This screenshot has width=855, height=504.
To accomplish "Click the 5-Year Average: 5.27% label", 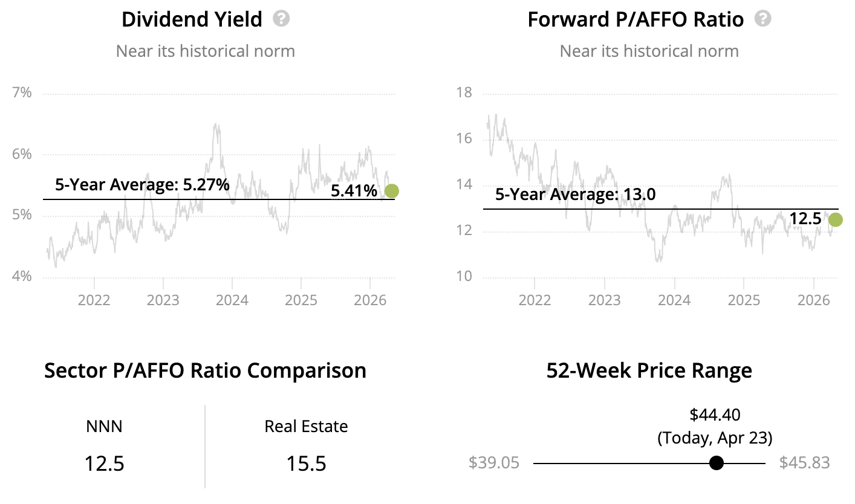I will click(142, 185).
